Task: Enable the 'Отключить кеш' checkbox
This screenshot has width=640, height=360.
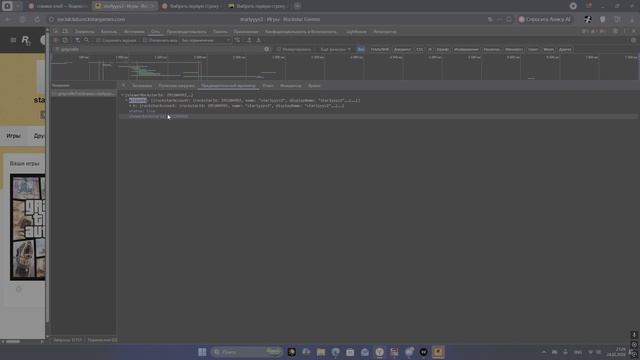Action: click(145, 40)
